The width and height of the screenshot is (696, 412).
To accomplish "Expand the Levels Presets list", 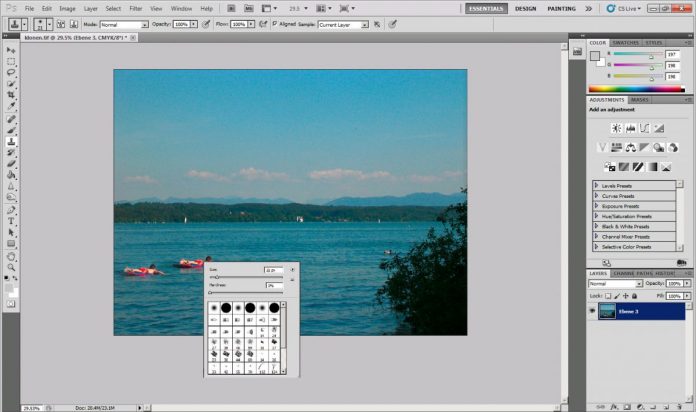I will click(x=596, y=185).
